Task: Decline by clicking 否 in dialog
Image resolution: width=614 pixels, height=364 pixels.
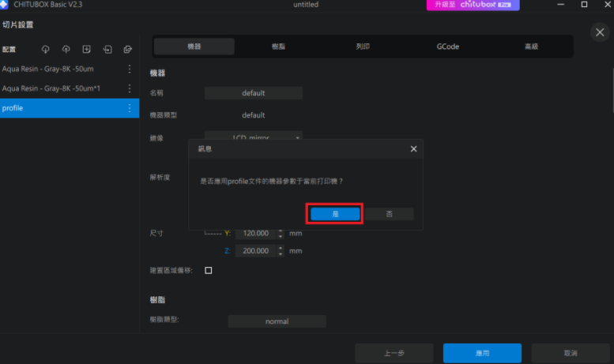Action: pos(389,214)
